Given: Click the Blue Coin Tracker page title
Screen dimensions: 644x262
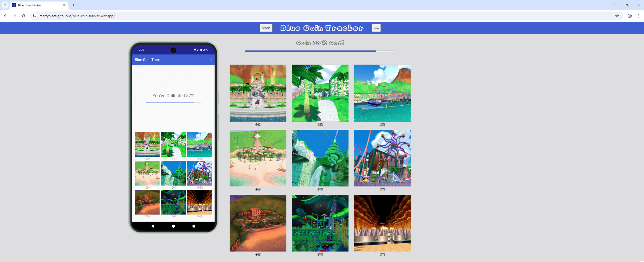Looking at the screenshot, I should (322, 28).
